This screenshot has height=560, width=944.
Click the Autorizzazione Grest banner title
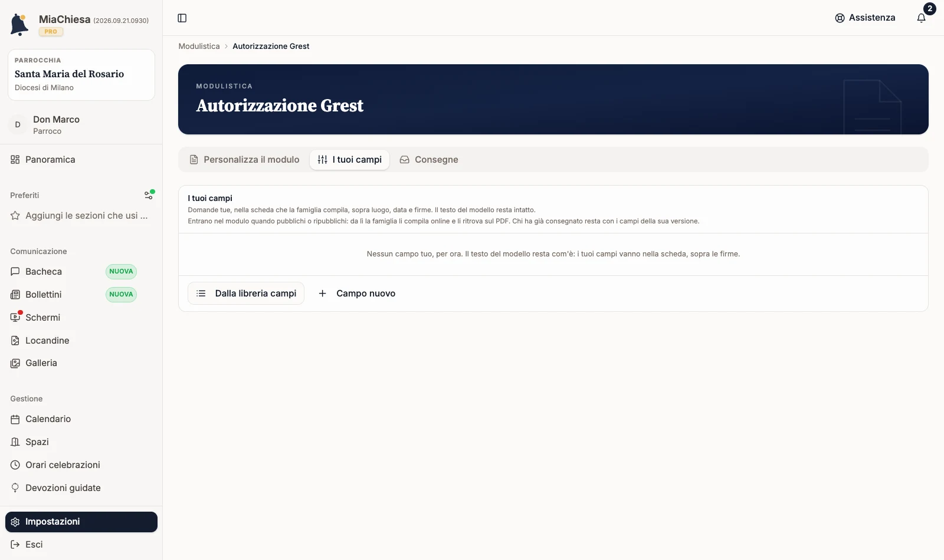click(280, 106)
